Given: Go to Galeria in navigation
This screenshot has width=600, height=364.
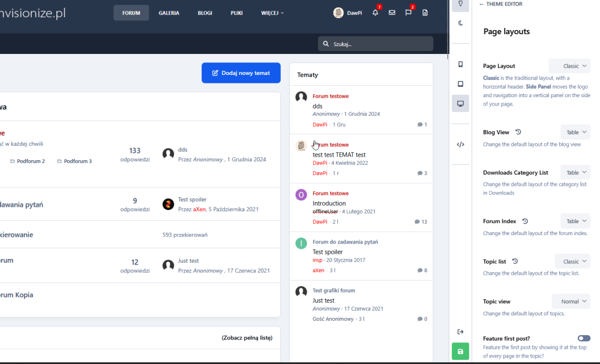Looking at the screenshot, I should tap(169, 13).
